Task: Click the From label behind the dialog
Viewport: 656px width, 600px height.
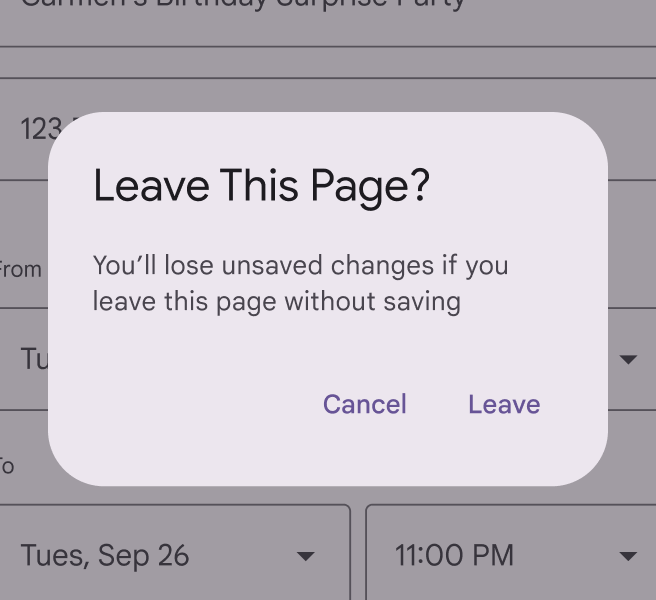Action: (20, 269)
